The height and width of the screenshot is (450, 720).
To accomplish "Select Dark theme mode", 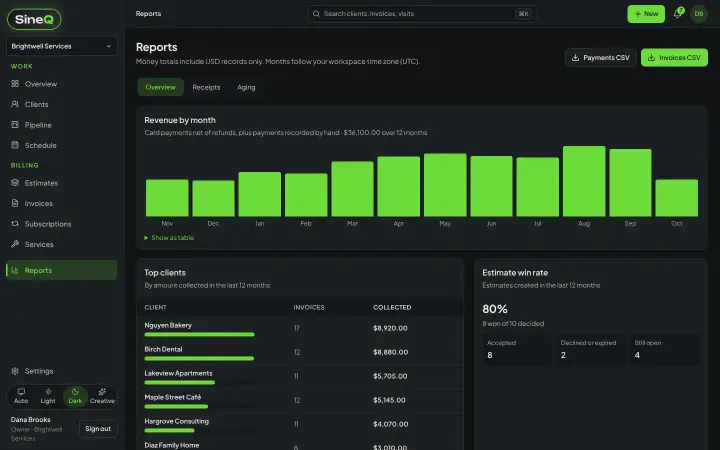I will 75,396.
